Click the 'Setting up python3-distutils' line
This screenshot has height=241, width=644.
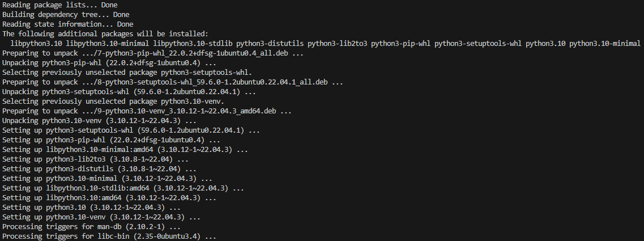click(99, 169)
